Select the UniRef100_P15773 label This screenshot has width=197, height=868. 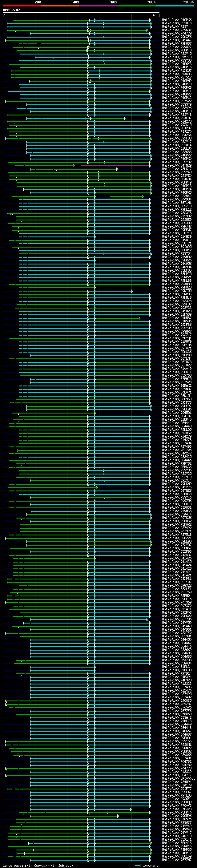tap(177, 57)
